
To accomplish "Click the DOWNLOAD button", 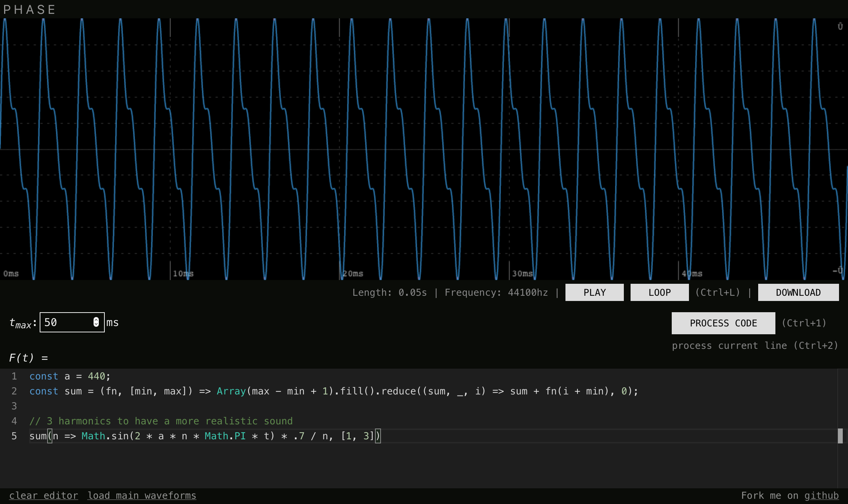I will (x=798, y=292).
